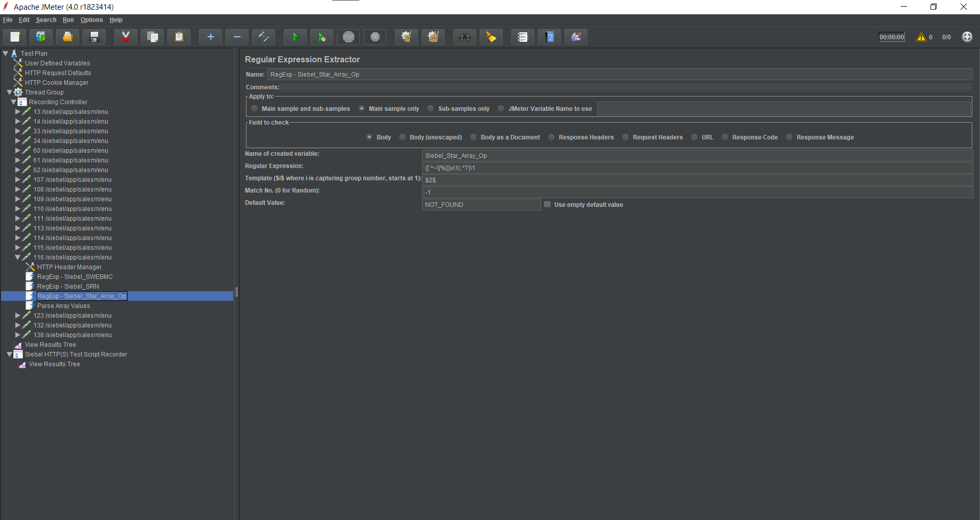Click the split pane divider handle
The image size is (980, 520).
tap(236, 293)
